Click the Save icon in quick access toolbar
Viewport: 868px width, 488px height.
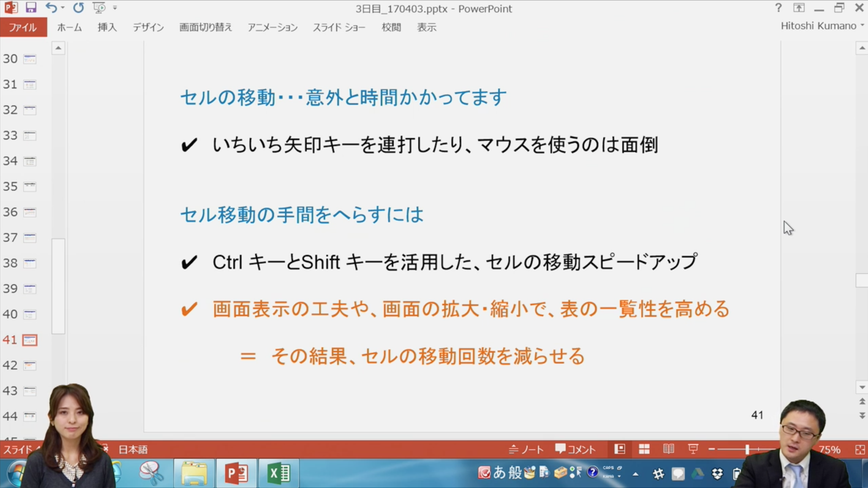31,8
